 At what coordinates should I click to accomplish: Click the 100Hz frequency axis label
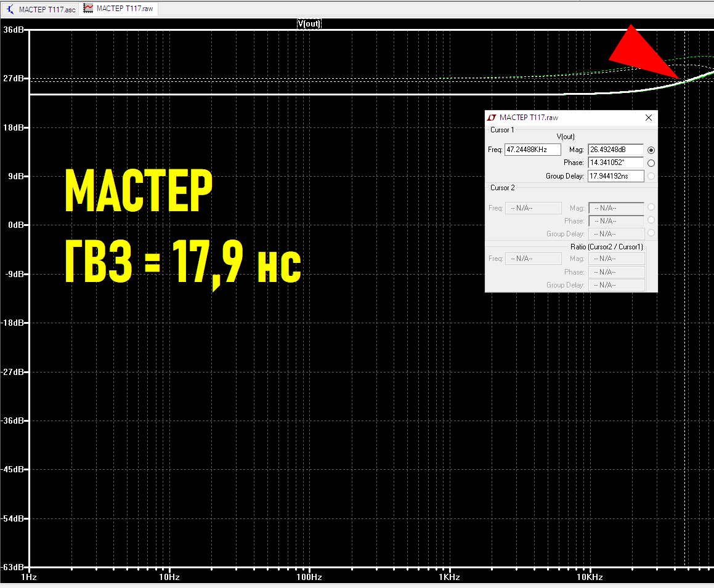[309, 577]
